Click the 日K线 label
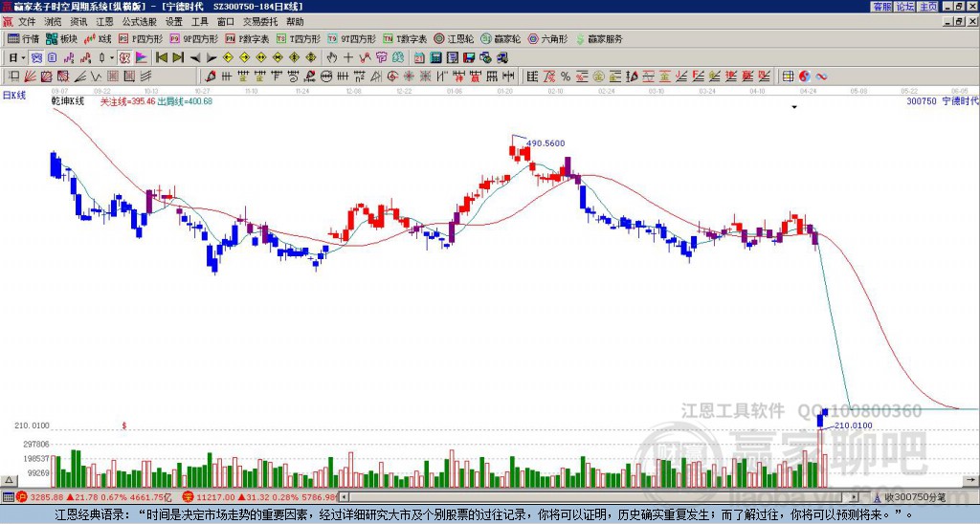 coord(14,96)
